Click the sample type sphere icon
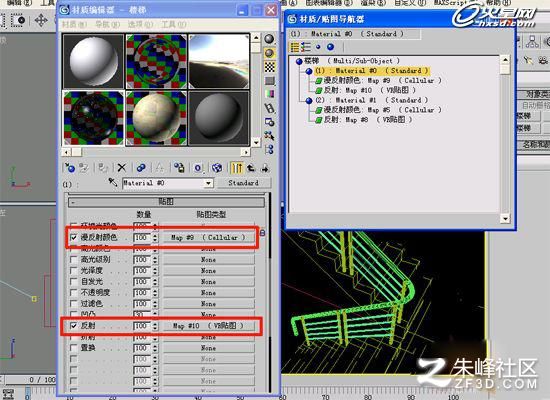 pyautogui.click(x=269, y=39)
